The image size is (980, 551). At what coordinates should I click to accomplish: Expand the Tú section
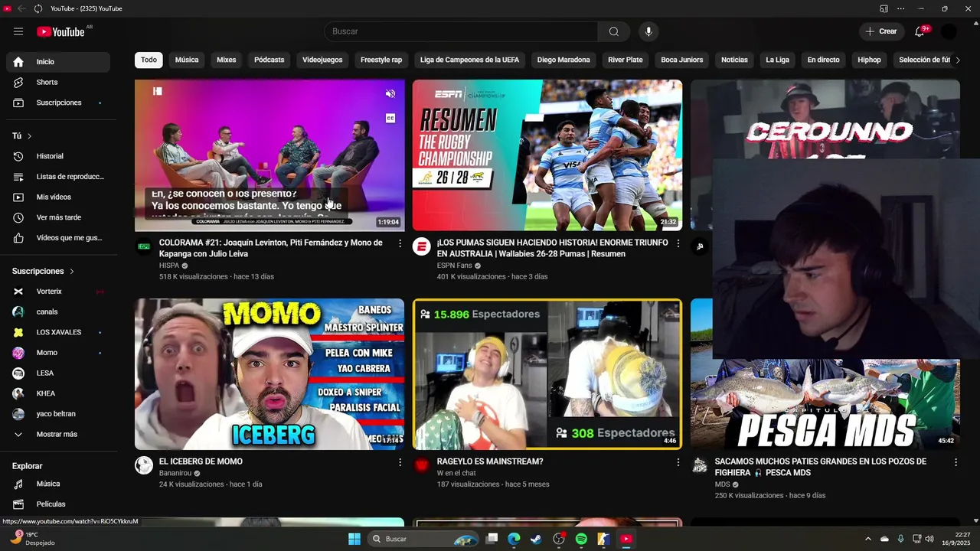click(x=22, y=136)
